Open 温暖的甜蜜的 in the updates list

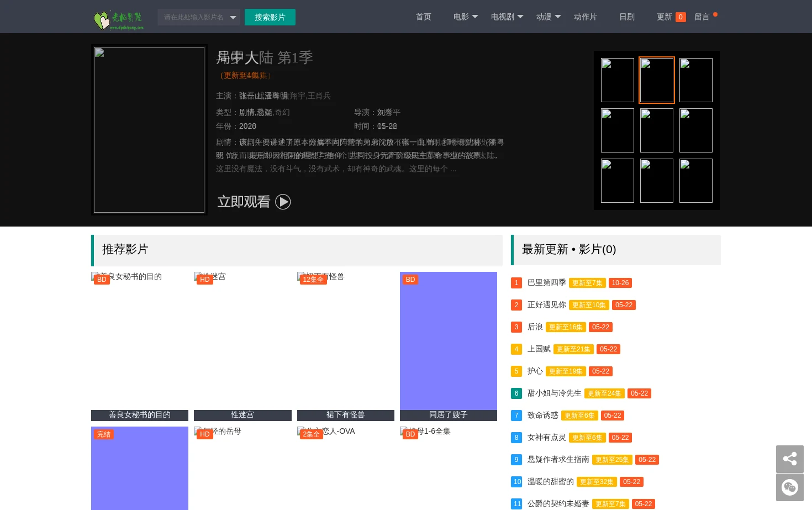click(551, 481)
